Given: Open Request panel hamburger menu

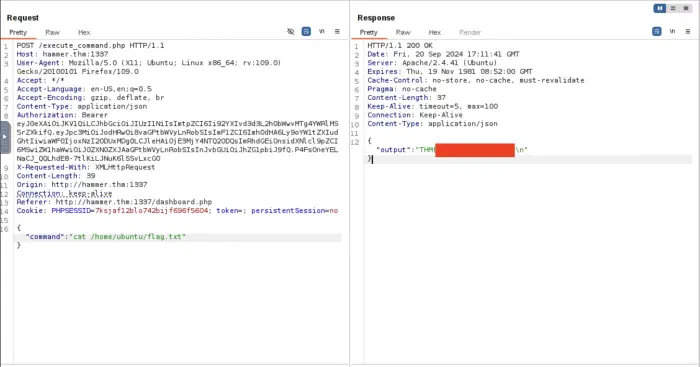Looking at the screenshot, I should 337,31.
